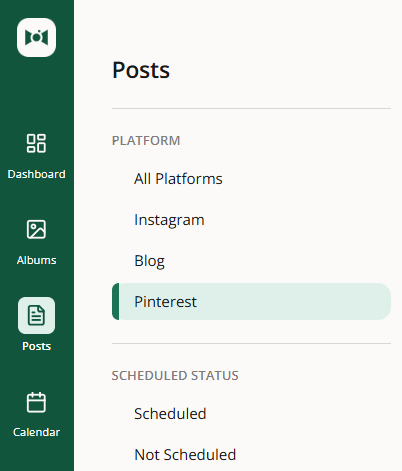Click the Calendar text label
Screen dimensions: 402x471
36,432
